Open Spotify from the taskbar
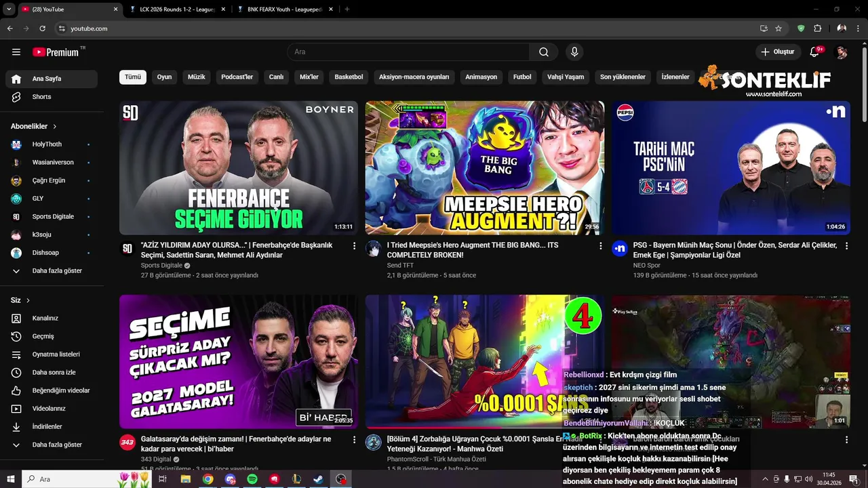The image size is (868, 488). point(252,479)
